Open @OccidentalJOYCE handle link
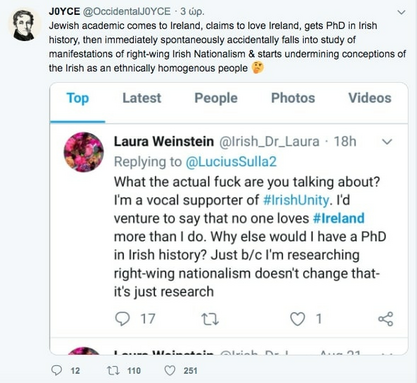417x383 pixels. 126,11
